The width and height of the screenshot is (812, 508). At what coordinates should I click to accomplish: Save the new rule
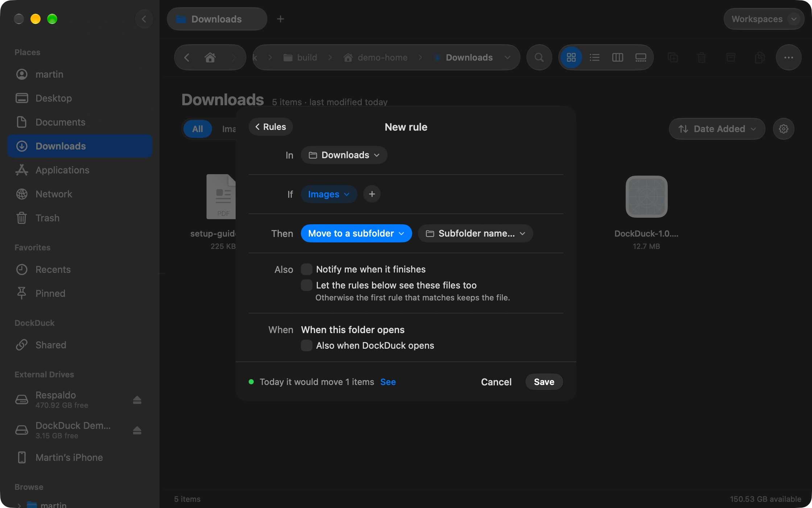(544, 382)
